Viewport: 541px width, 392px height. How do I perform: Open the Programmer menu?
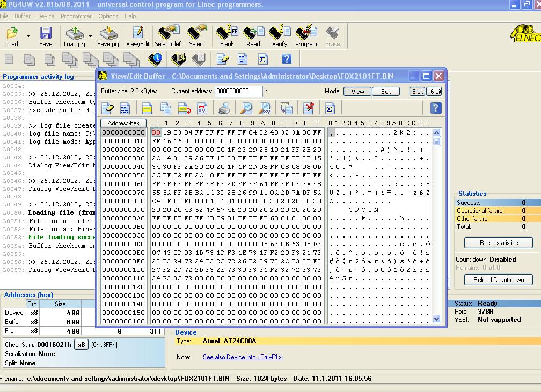[x=76, y=16]
